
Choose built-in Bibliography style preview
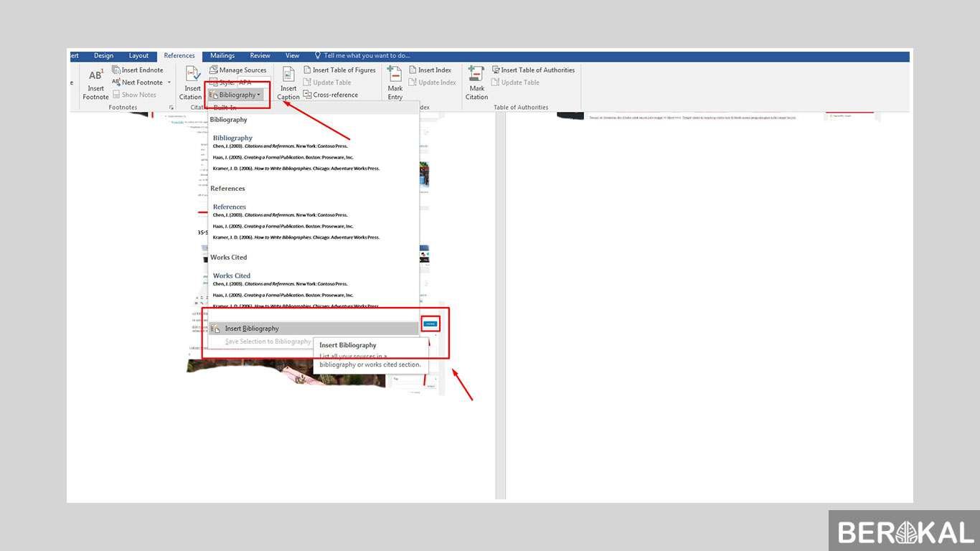click(313, 152)
